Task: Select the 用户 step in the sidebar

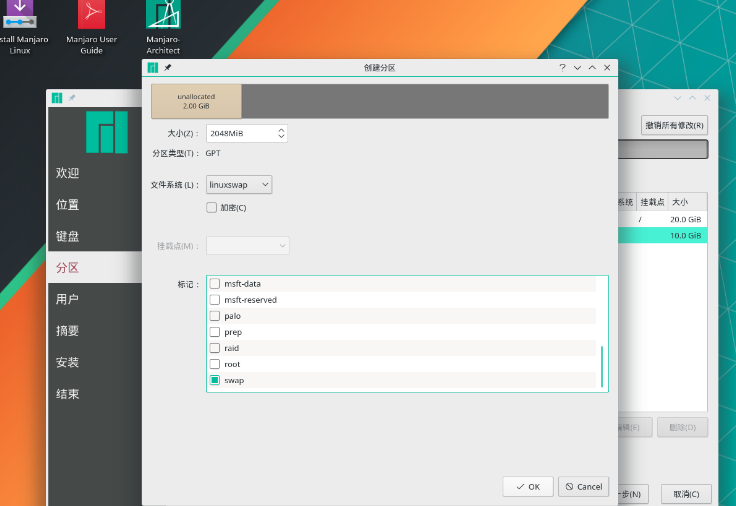Action: coord(95,299)
